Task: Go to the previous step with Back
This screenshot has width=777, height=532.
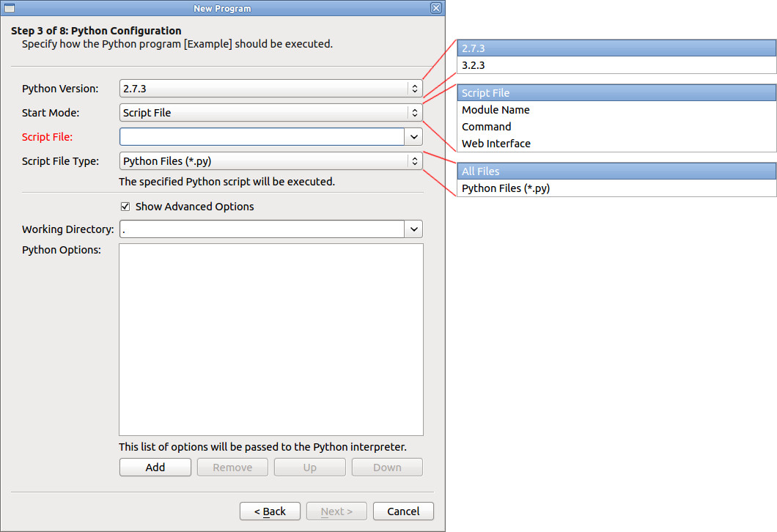Action: tap(270, 511)
